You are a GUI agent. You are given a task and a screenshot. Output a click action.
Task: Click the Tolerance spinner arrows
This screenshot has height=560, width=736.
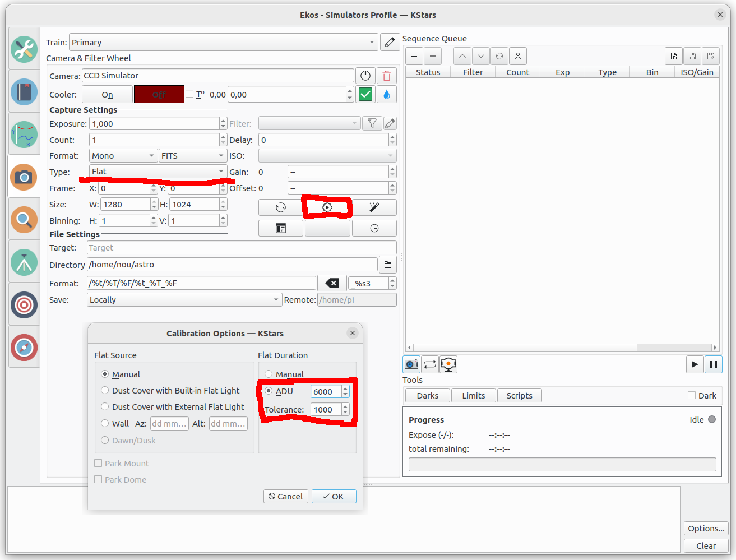tap(345, 410)
